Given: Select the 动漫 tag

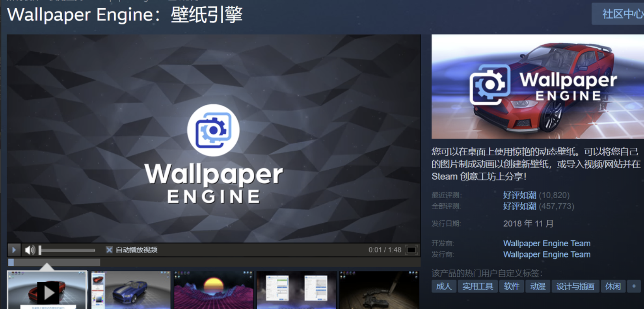Looking at the screenshot, I should point(538,287).
